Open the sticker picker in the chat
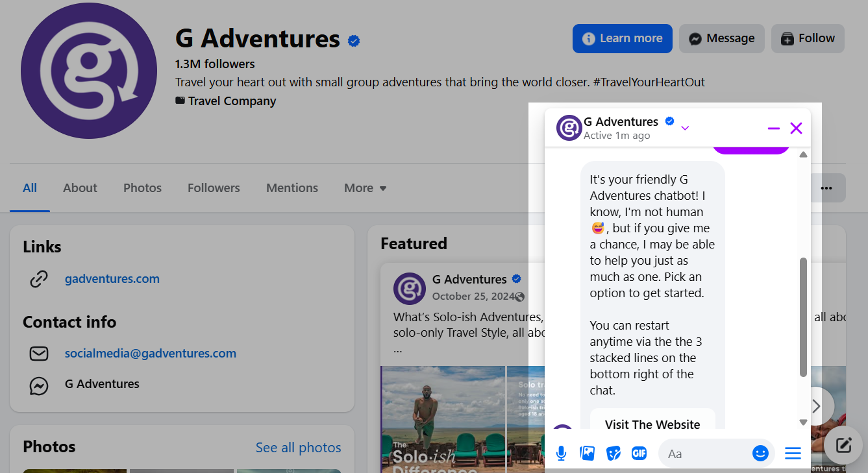868x473 pixels. [613, 453]
